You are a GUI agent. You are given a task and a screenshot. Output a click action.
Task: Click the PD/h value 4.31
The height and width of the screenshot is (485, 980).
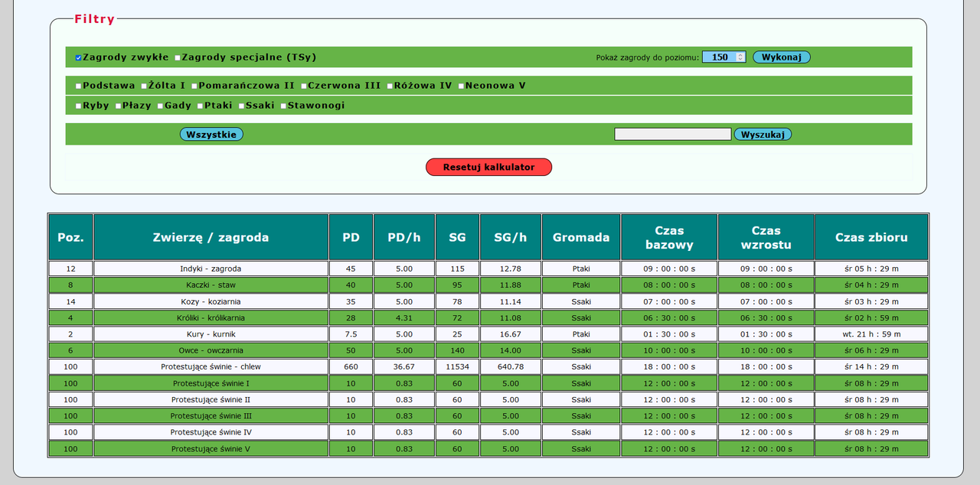tap(404, 317)
